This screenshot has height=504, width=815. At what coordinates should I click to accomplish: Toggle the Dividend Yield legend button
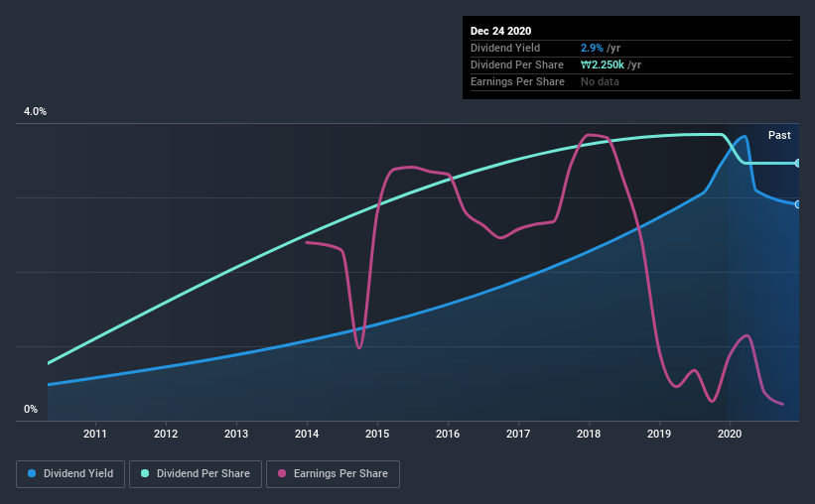coord(70,474)
